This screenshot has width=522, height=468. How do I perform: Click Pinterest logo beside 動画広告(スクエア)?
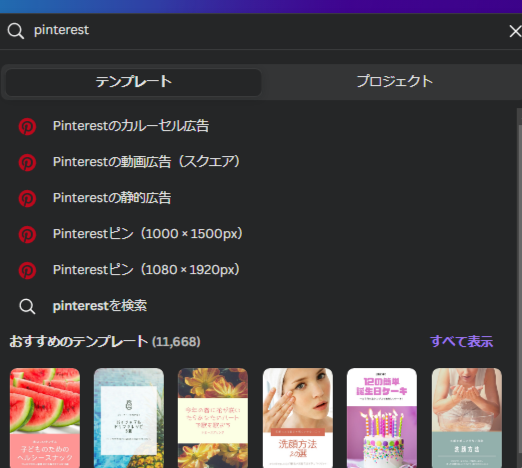click(x=27, y=163)
